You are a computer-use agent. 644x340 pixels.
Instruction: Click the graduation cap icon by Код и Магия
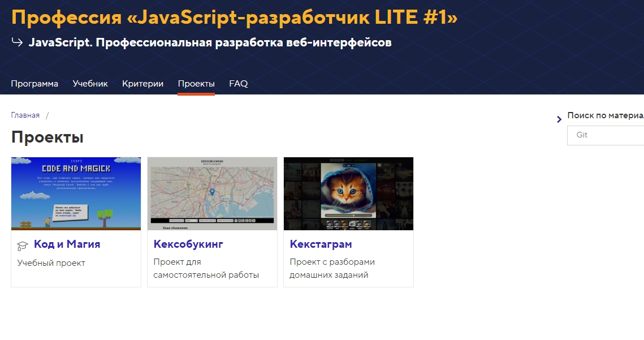23,246
